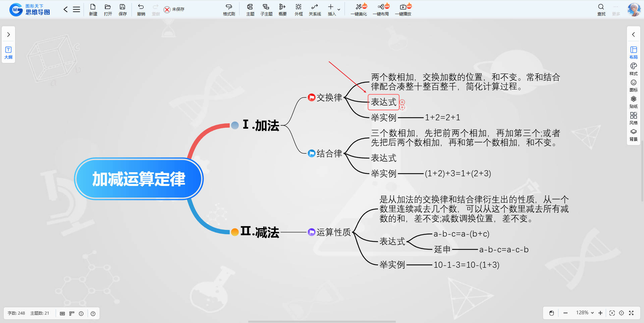Add a 子主题 subtopic from the toolbar

[x=266, y=9]
